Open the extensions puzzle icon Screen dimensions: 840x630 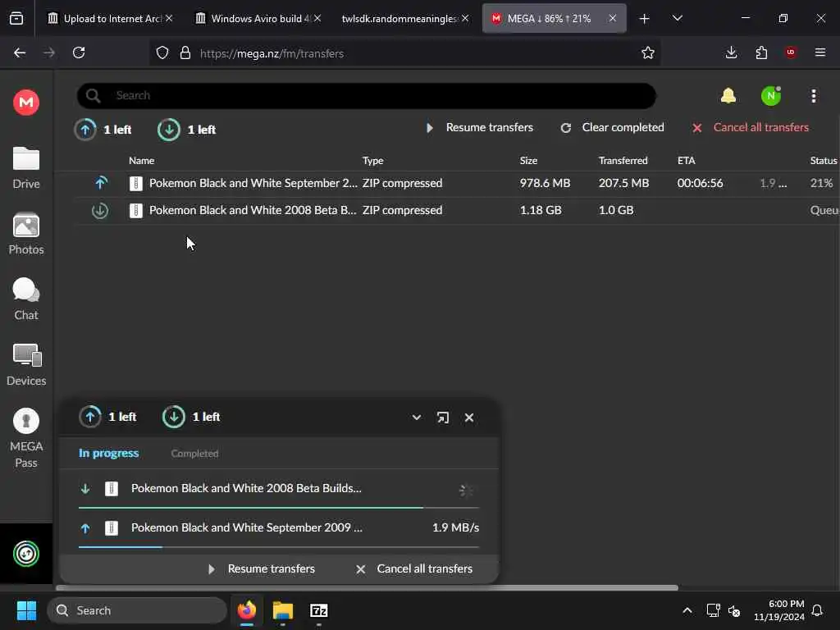click(x=761, y=52)
